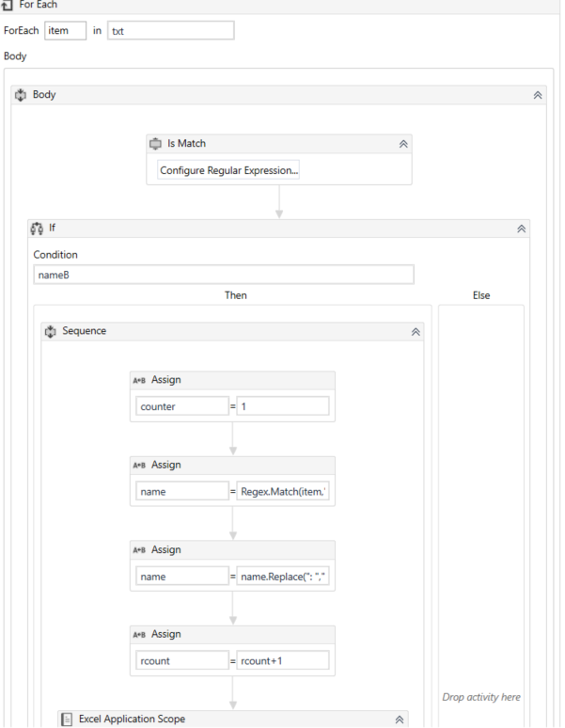Click the 'txt' collection input field
The image size is (565, 728).
click(170, 31)
